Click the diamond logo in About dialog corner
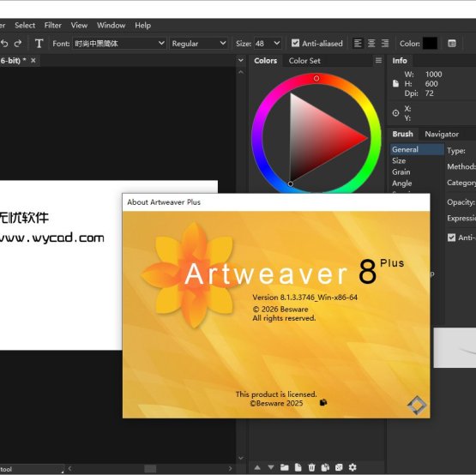This screenshot has width=476, height=475. pyautogui.click(x=417, y=406)
